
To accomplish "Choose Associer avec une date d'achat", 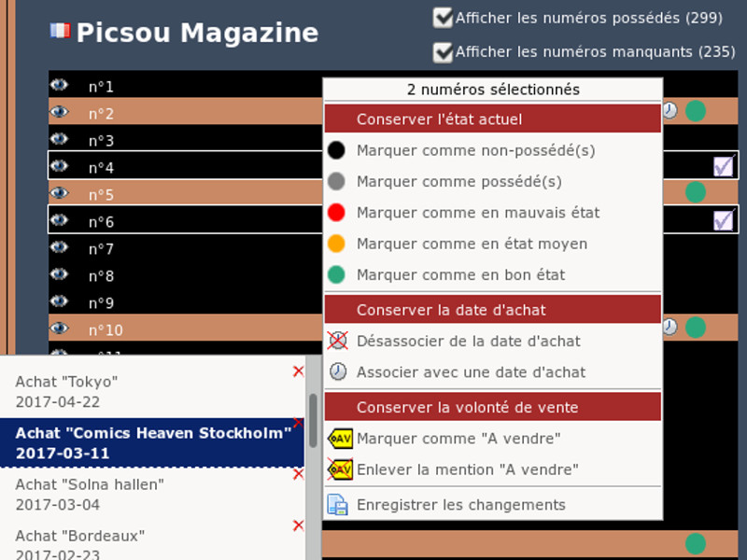I will point(493,371).
